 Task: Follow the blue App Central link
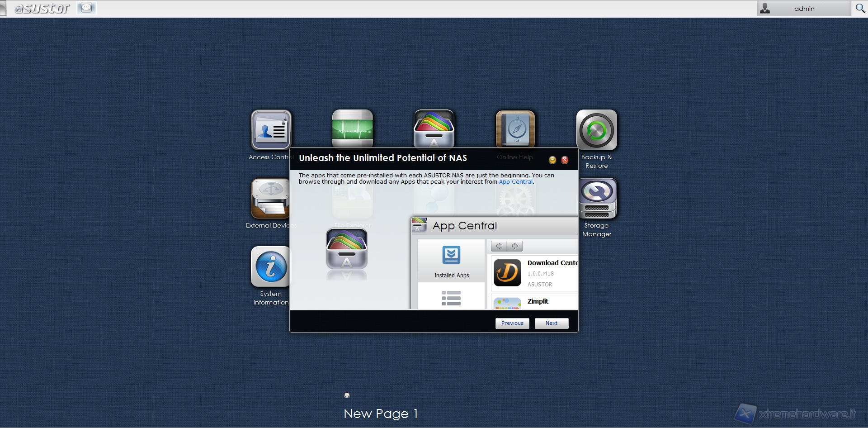tap(515, 182)
